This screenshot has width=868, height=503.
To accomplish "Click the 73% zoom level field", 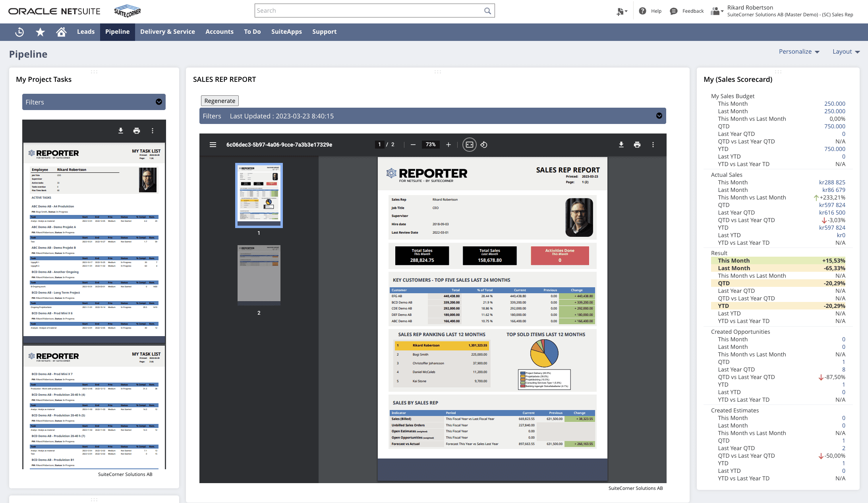I will pyautogui.click(x=431, y=145).
